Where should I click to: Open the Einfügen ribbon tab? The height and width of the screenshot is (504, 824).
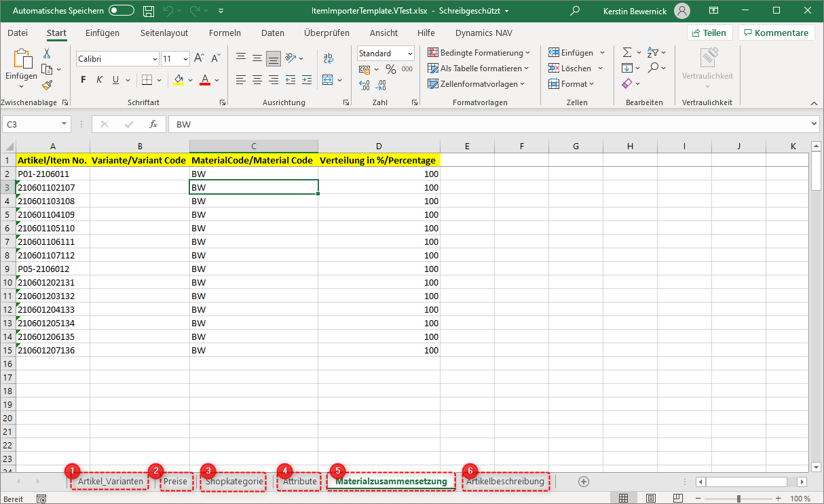pyautogui.click(x=102, y=33)
